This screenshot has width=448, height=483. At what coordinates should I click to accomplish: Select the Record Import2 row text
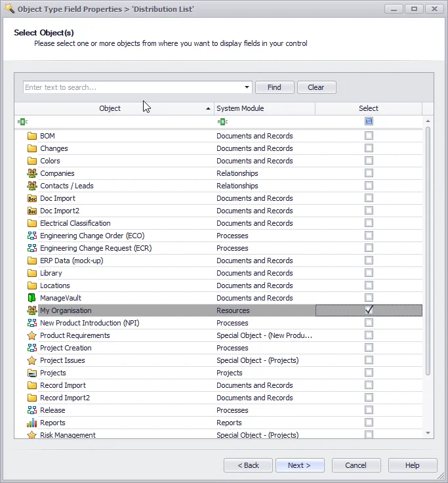pos(65,398)
